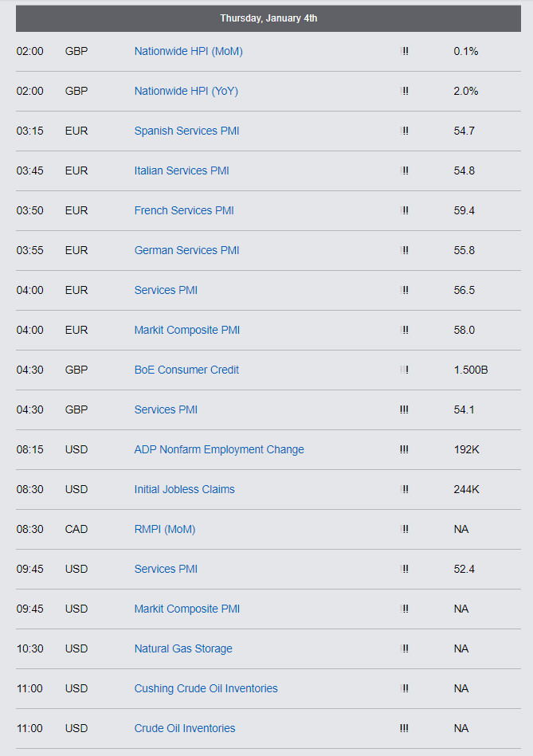Open Cushing Crude Oil Inventories link
The image size is (533, 756).
click(206, 688)
